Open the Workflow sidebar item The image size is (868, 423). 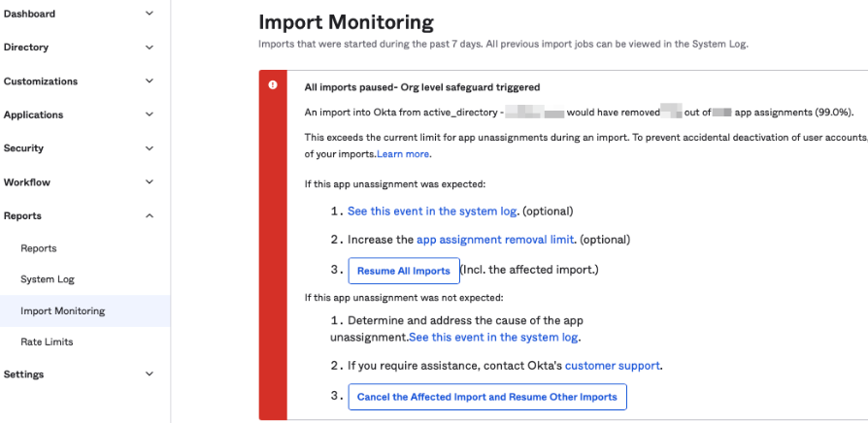pyautogui.click(x=26, y=182)
